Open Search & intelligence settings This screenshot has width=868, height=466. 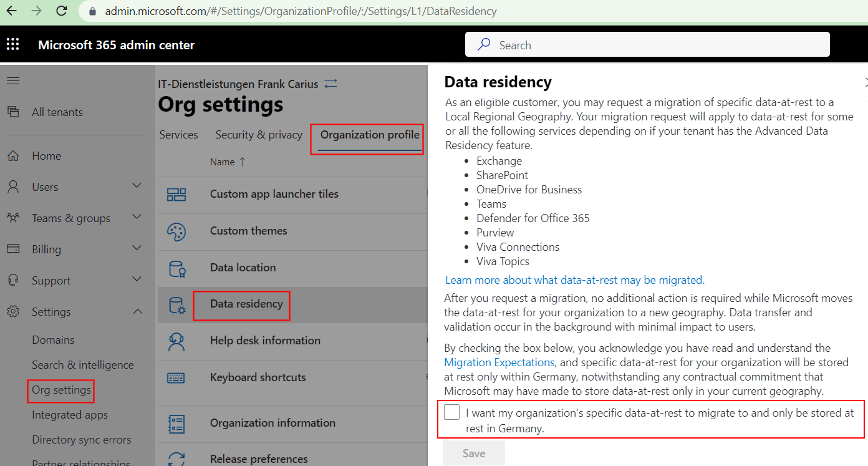tap(83, 365)
